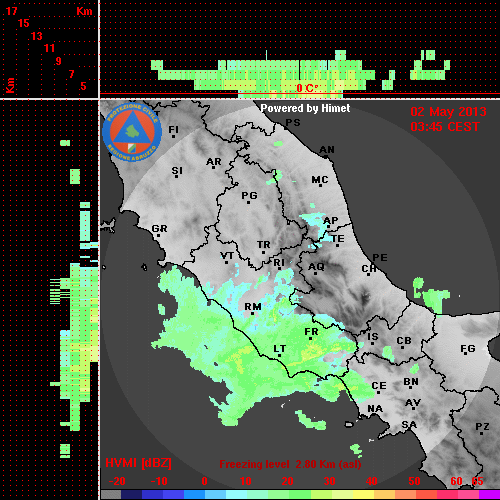Click the '-10' value on the dBZ scale

coord(159,481)
